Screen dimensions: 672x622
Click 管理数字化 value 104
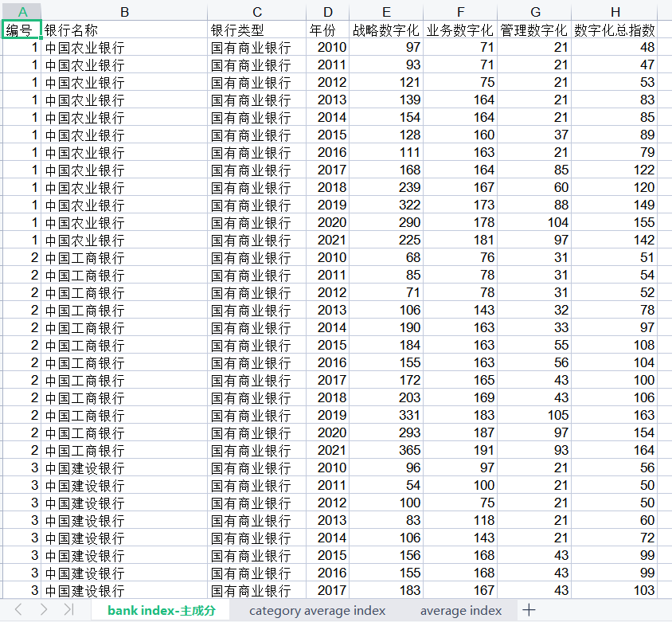pyautogui.click(x=534, y=222)
